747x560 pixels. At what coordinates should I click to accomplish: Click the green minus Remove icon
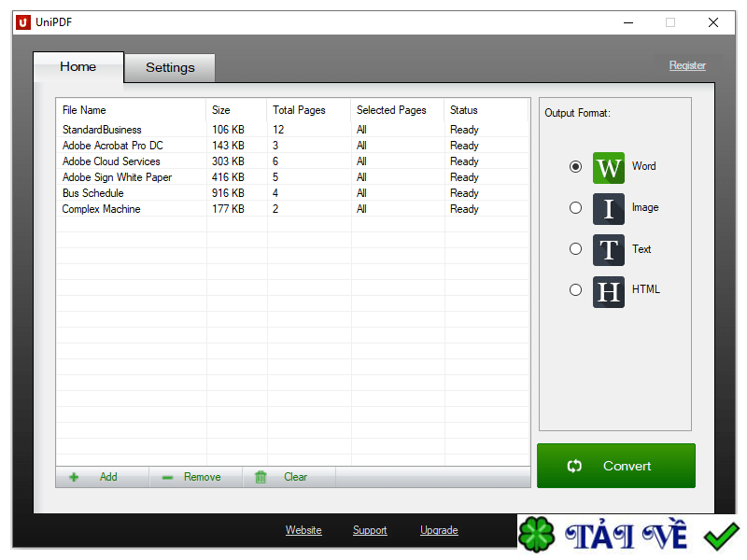pos(167,478)
